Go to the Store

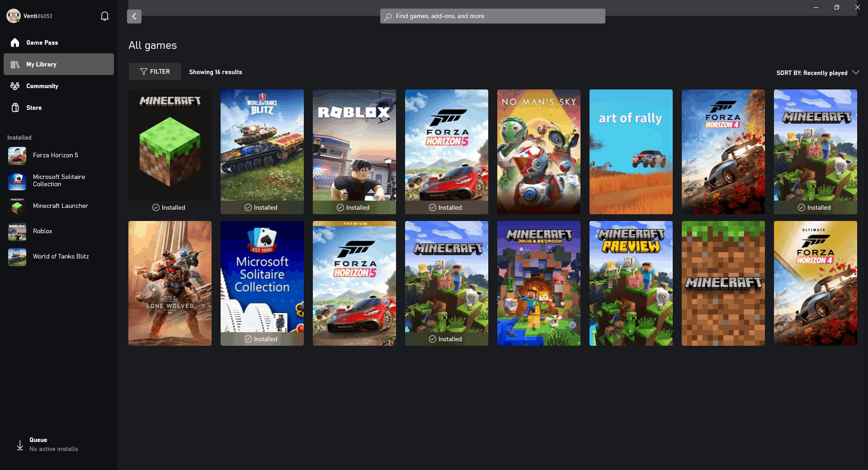click(59, 108)
